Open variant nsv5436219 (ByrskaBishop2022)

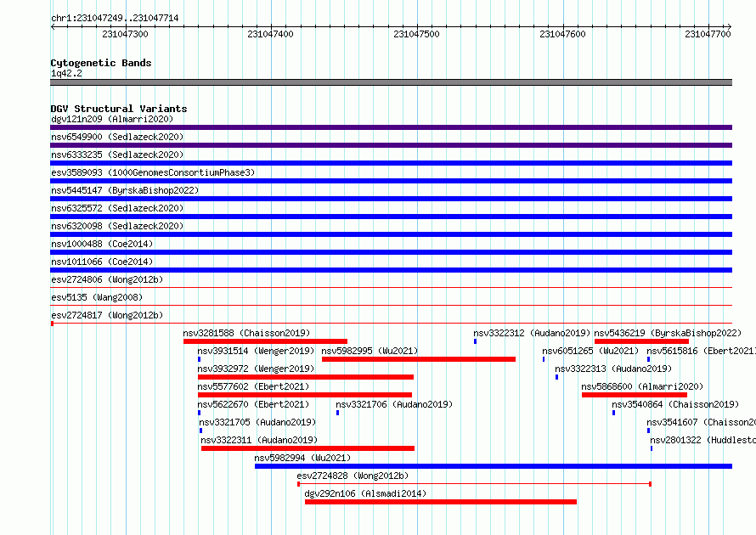pyautogui.click(x=668, y=333)
